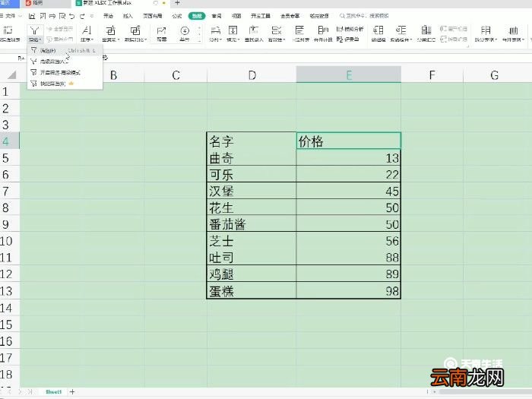Open the Split Table dropdown arrow
Screen dimensions: 532x399
tap(496, 40)
